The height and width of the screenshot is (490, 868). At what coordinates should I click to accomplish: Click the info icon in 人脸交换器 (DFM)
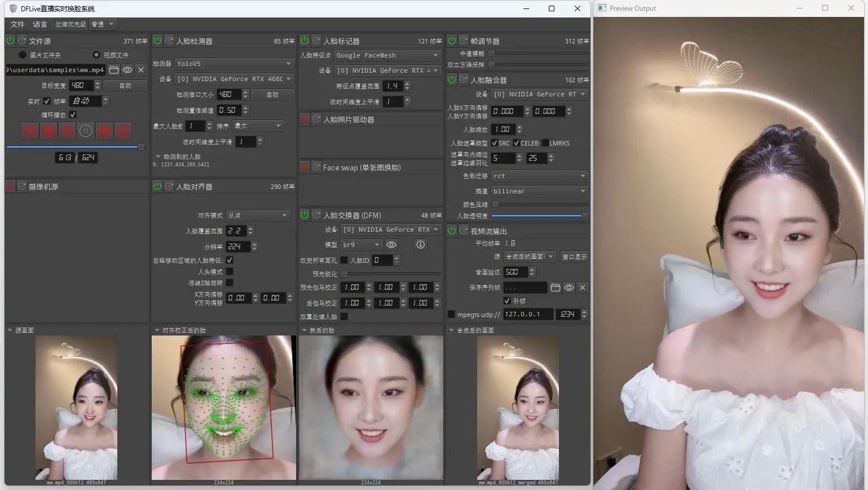pyautogui.click(x=420, y=245)
